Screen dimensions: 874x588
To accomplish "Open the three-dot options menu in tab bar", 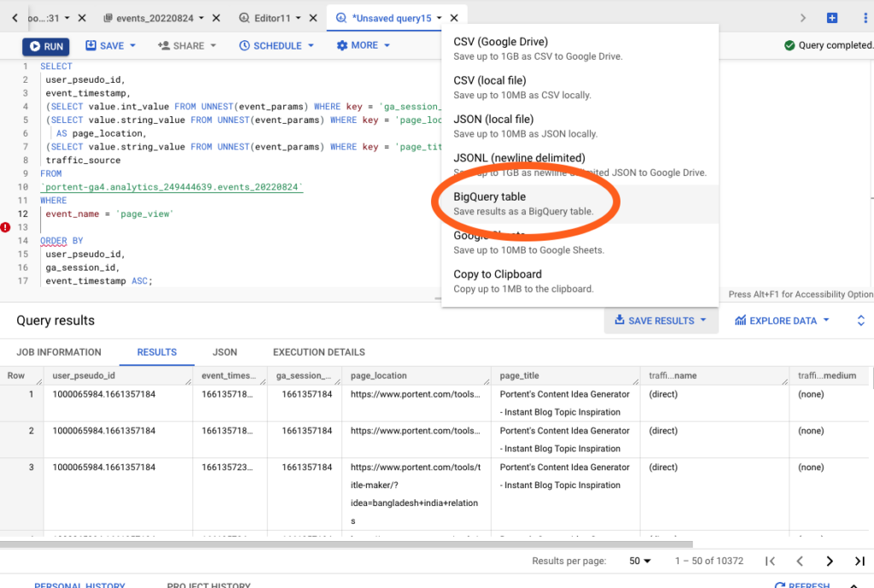I will 865,18.
